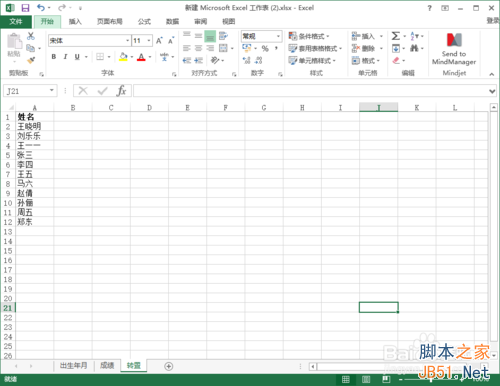Click the text Orientation icon
Viewport: 500px width, 386px height.
[x=215, y=60]
